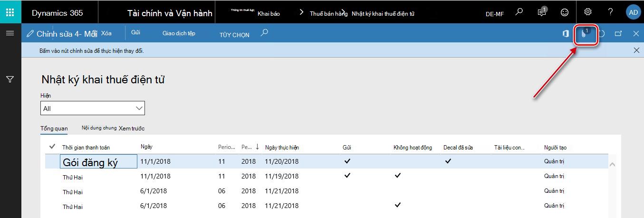Open messages notification icon
Screen dimensions: 644x218
tap(542, 12)
